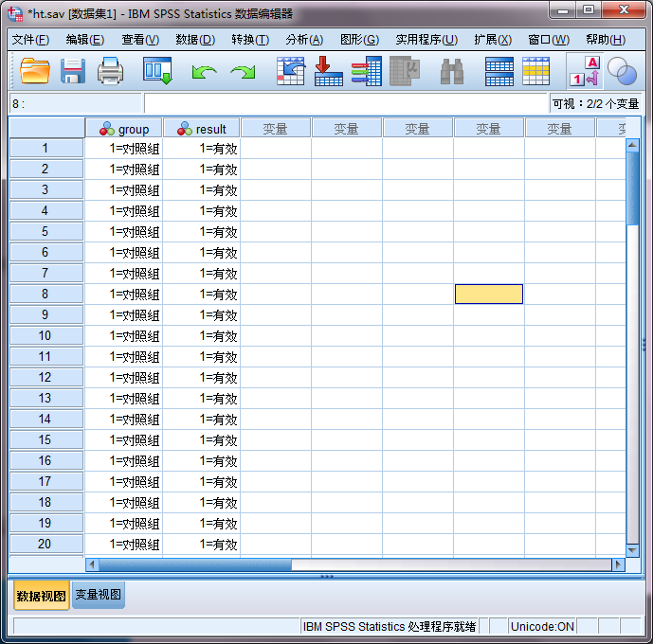Minimize the SPSS window
Screen dimensions: 653x644
(563, 10)
